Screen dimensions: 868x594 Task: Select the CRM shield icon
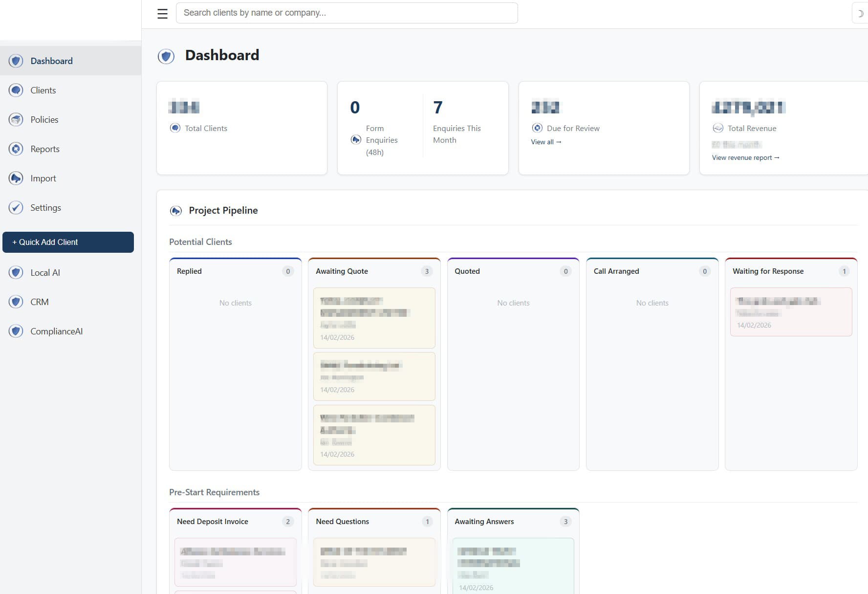(x=16, y=302)
